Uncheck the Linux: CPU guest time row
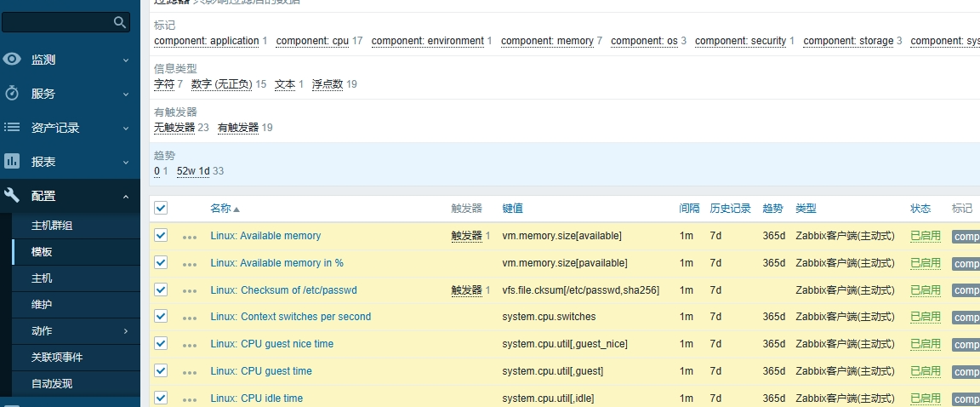The width and height of the screenshot is (980, 407). tap(161, 371)
